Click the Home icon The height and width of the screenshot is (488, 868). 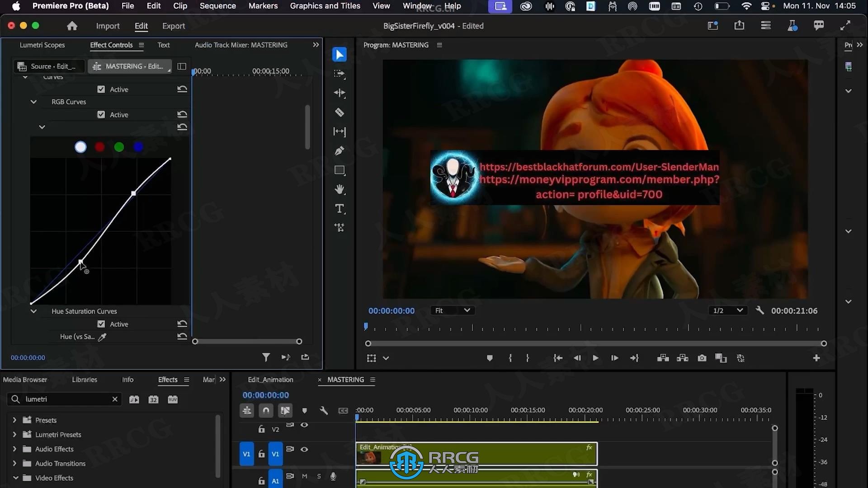(72, 26)
